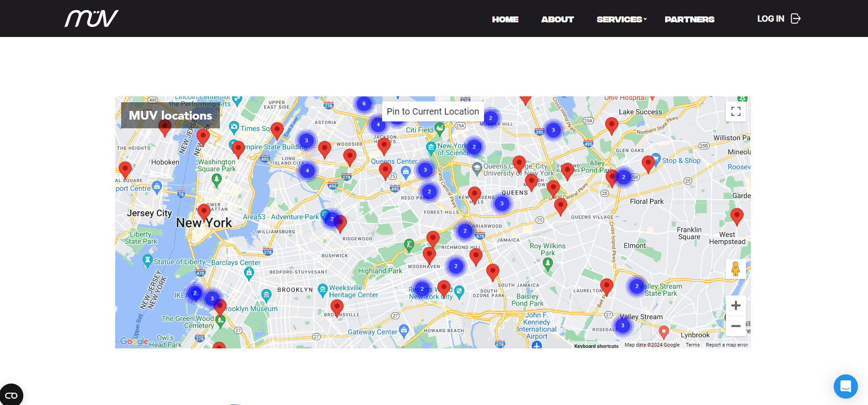Viewport: 868px width, 405px height.
Task: Zoom out using the map minus button
Action: (735, 326)
